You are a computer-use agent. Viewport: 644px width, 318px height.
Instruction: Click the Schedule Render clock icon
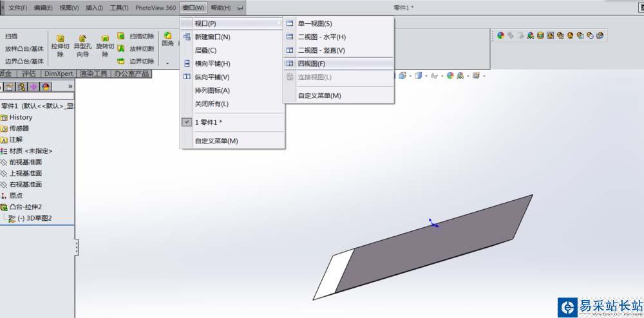tap(590, 35)
